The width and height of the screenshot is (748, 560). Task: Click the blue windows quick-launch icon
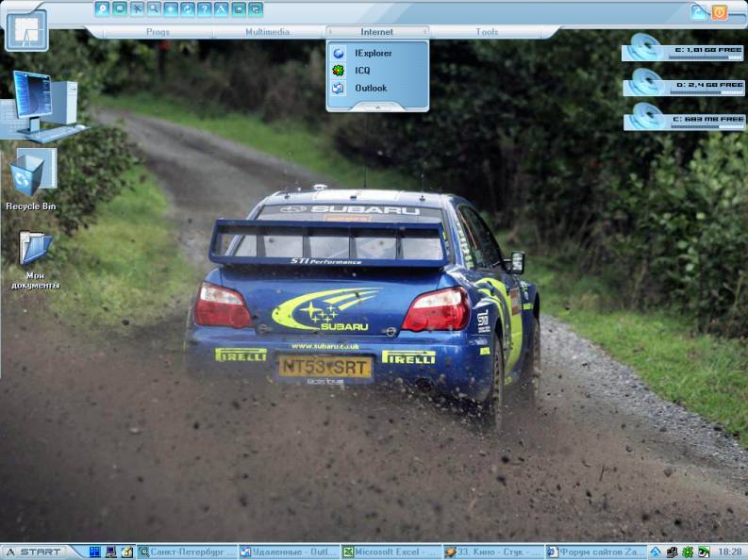point(95,552)
